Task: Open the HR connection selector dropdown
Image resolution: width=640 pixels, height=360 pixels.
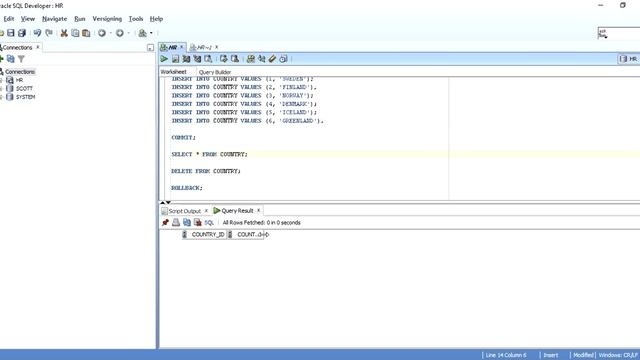Action: (x=629, y=59)
